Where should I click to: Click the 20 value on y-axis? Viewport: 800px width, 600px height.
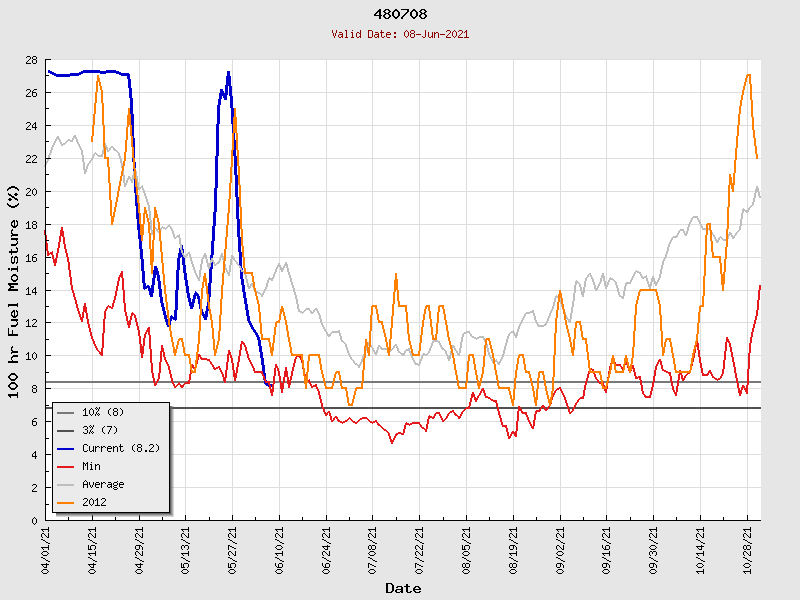[32, 192]
